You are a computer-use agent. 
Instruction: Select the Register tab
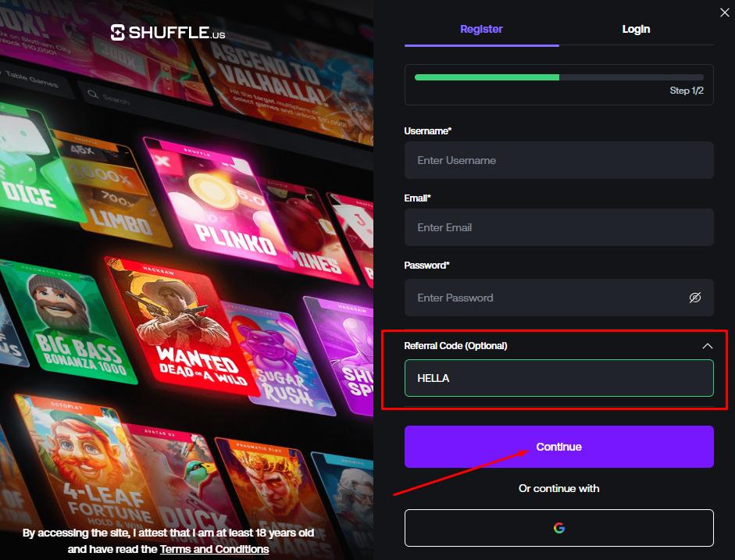(481, 30)
